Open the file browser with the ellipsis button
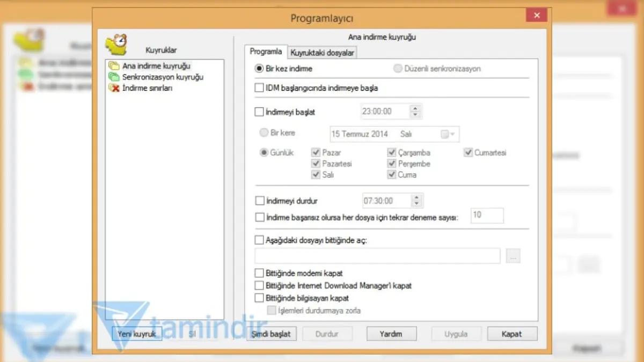This screenshot has width=644, height=362. [513, 256]
